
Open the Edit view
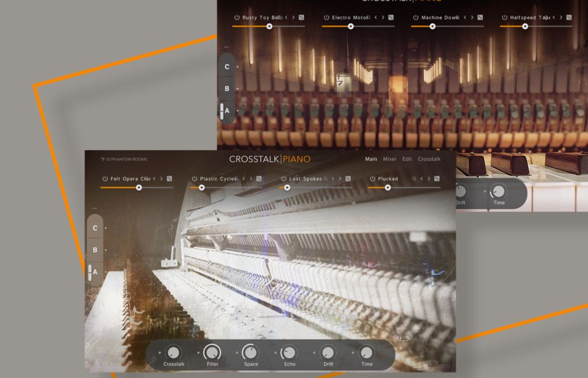407,159
